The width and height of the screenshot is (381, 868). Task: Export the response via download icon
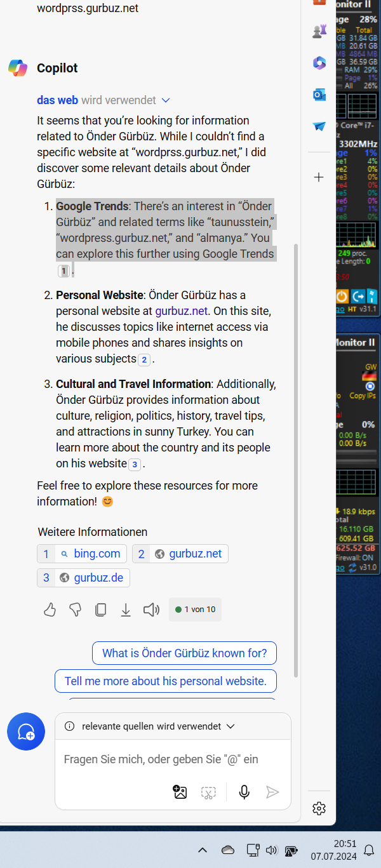[126, 610]
